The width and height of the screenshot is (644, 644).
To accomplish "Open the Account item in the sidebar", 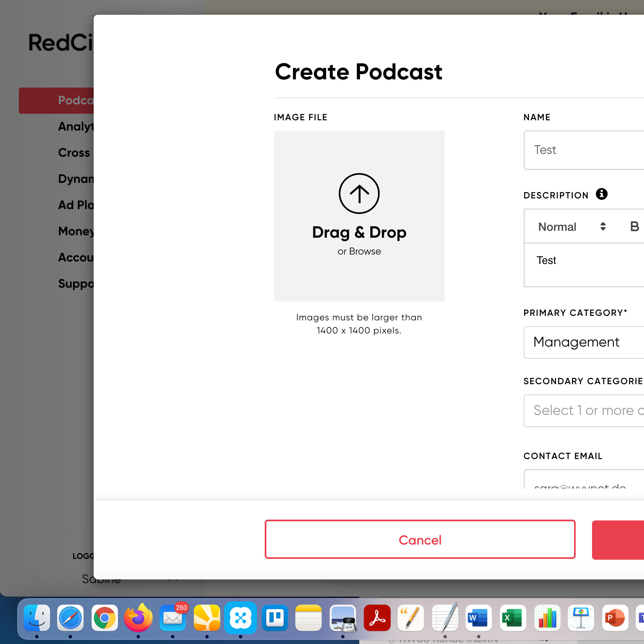I will coord(76,257).
